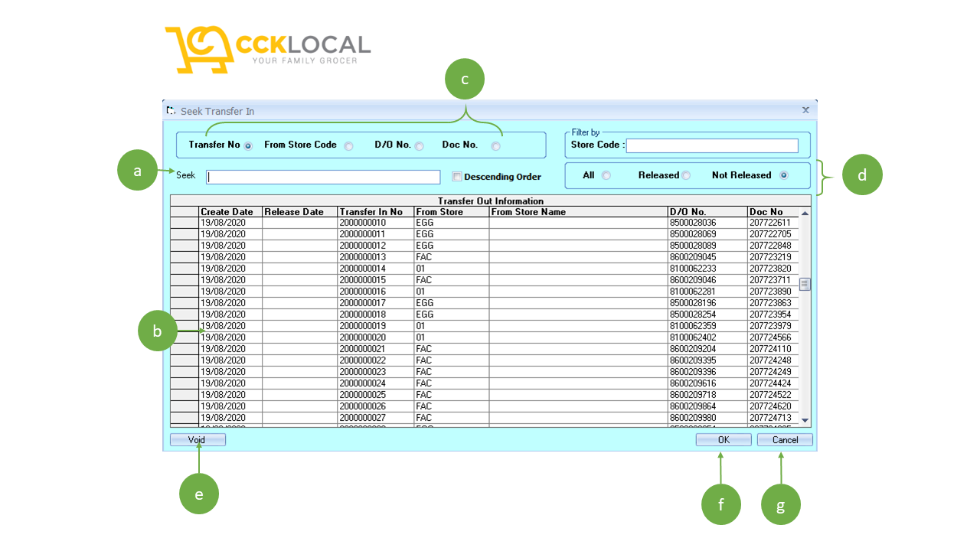Enable the Descending Order checkbox
This screenshot has width=980, height=551.
tap(456, 177)
